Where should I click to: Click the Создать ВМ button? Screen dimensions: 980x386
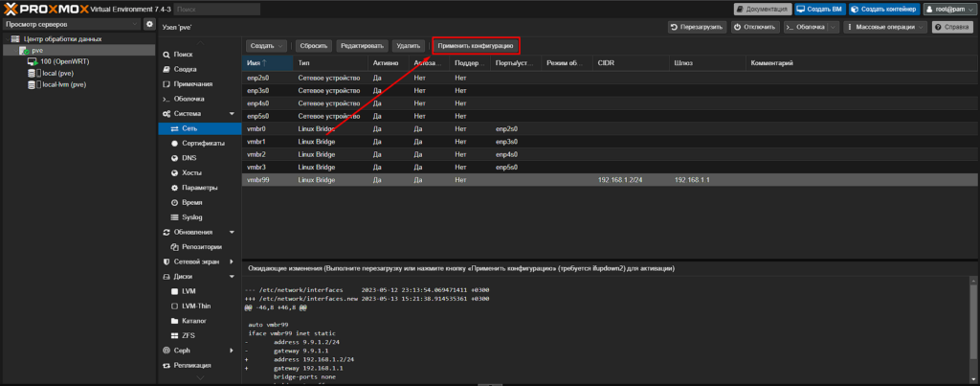(819, 10)
